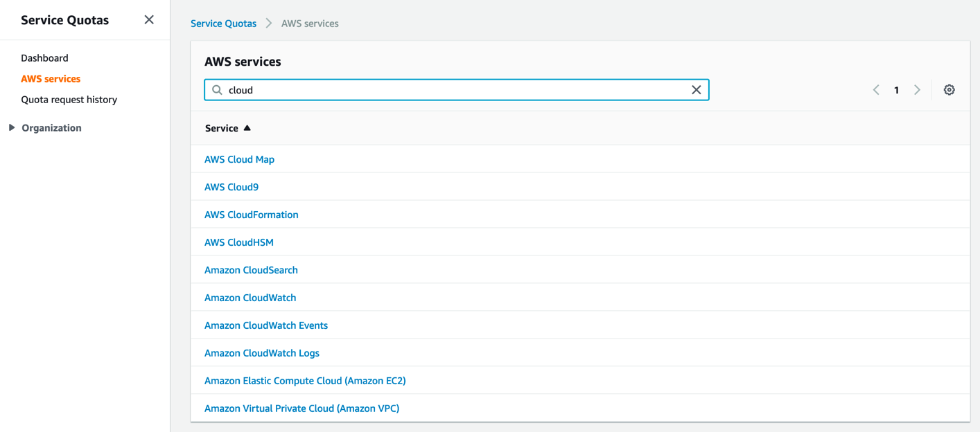Open Amazon Elastic Compute Cloud (Amazon EC2)
Image resolution: width=980 pixels, height=432 pixels.
(305, 381)
